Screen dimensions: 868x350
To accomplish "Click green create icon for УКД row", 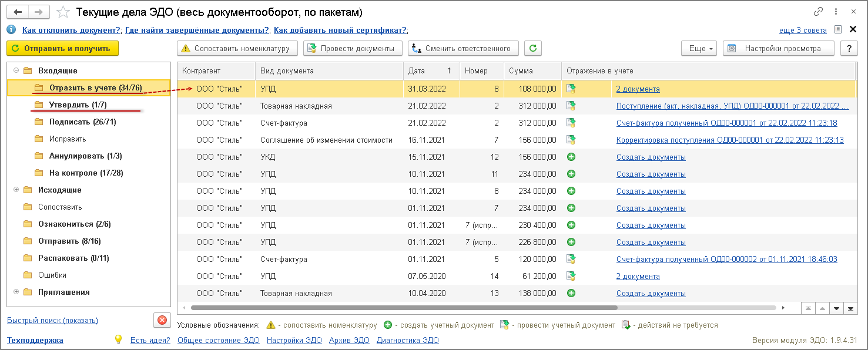I will 571,157.
